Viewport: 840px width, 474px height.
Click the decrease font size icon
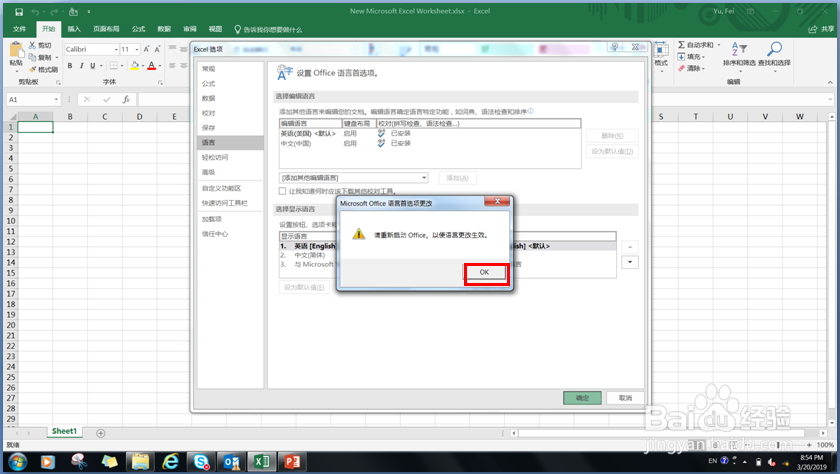pyautogui.click(x=158, y=49)
